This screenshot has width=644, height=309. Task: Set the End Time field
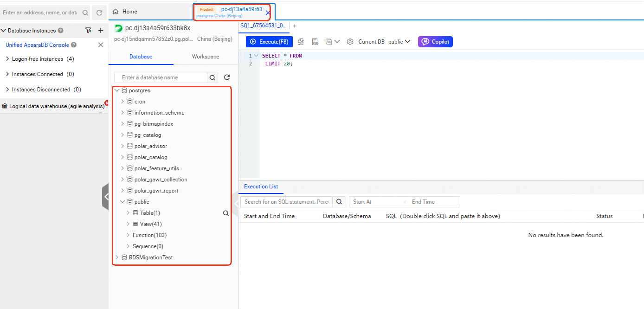pyautogui.click(x=433, y=202)
